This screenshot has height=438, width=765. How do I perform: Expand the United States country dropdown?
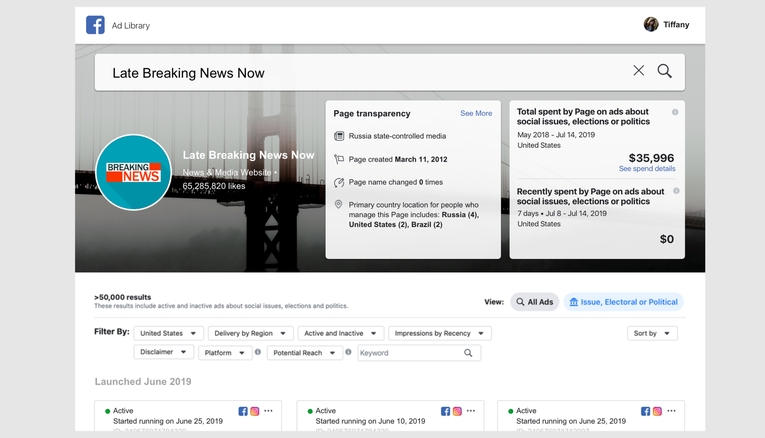[168, 333]
